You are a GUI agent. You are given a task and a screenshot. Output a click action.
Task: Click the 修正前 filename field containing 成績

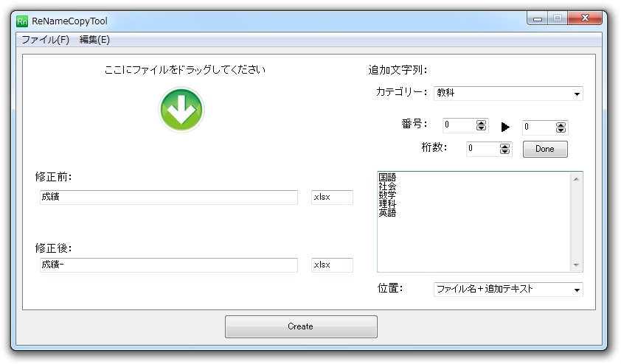coord(169,197)
